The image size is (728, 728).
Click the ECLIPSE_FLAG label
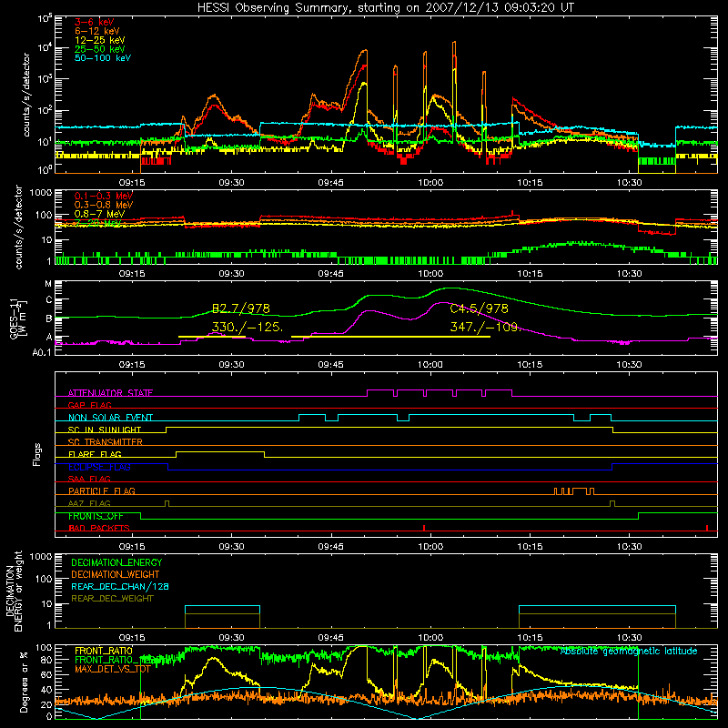(99, 467)
